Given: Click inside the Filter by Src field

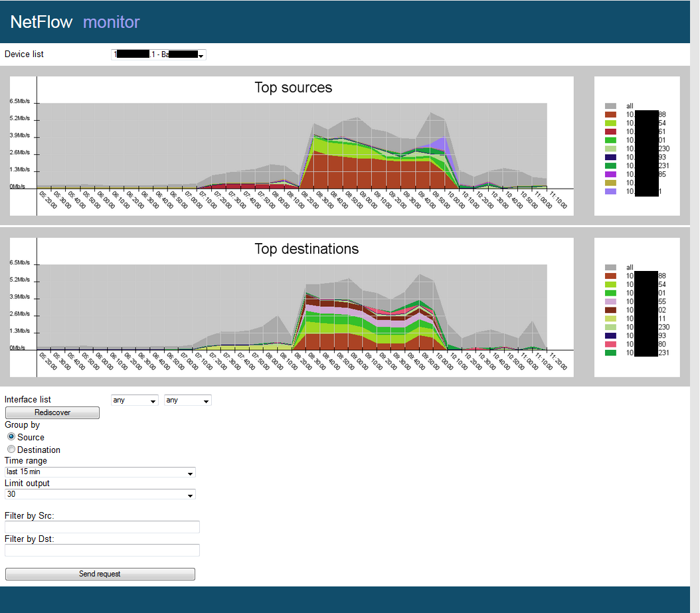Looking at the screenshot, I should click(x=102, y=527).
